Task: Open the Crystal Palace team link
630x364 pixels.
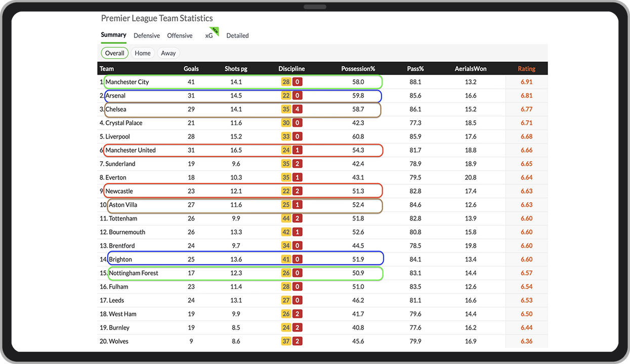Action: [124, 123]
